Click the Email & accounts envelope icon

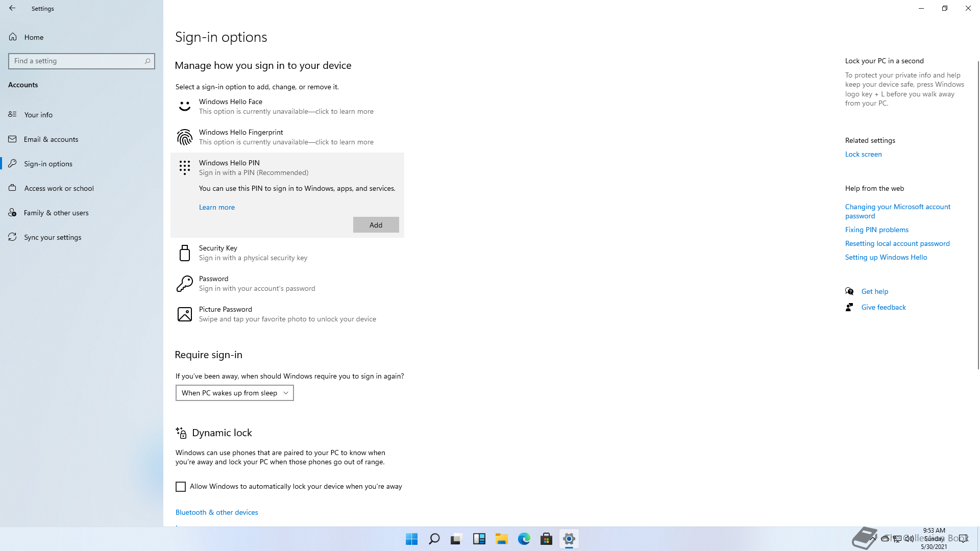coord(12,139)
